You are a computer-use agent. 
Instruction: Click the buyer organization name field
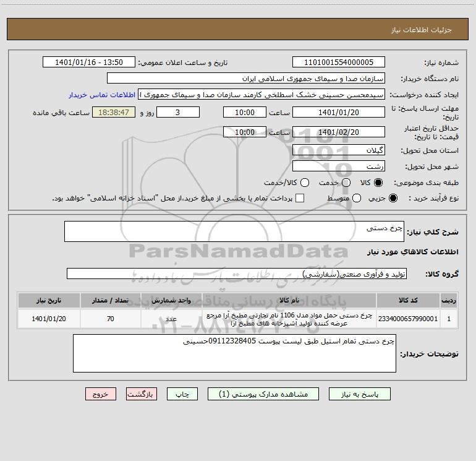click(246, 79)
